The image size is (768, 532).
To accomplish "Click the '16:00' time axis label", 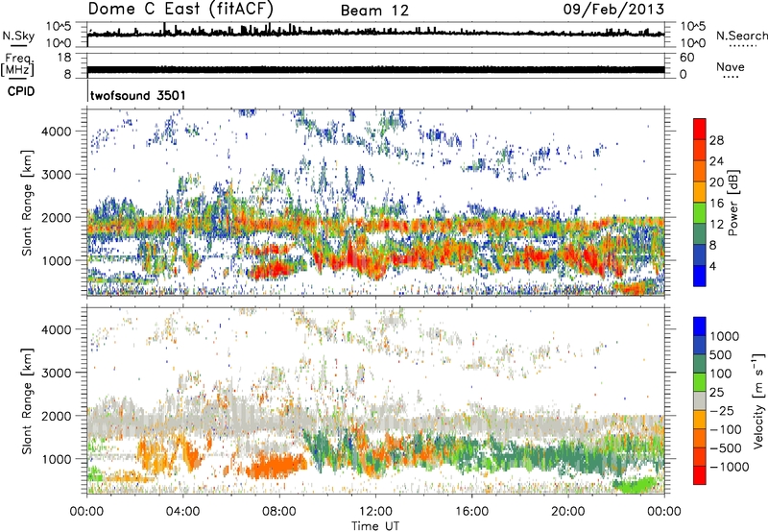I will (x=471, y=512).
